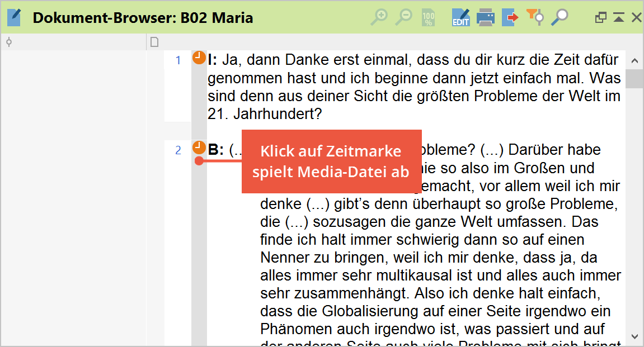Select paragraph number 2
644x347 pixels.
pyautogui.click(x=178, y=150)
